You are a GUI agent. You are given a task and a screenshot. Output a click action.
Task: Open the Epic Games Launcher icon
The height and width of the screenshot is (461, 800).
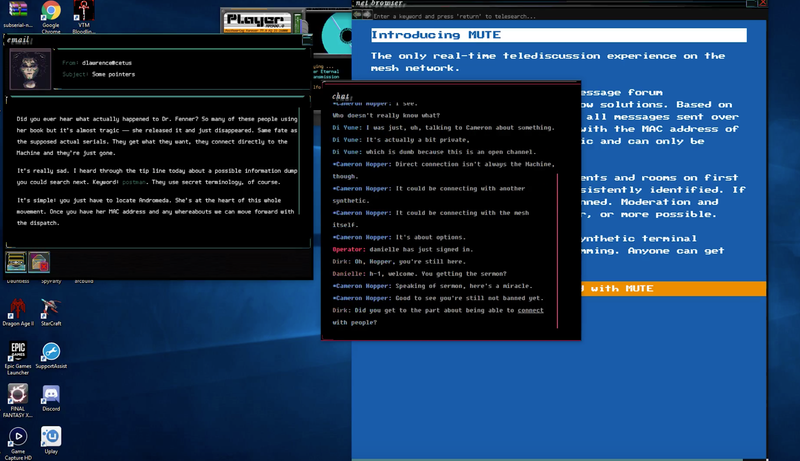tap(18, 358)
